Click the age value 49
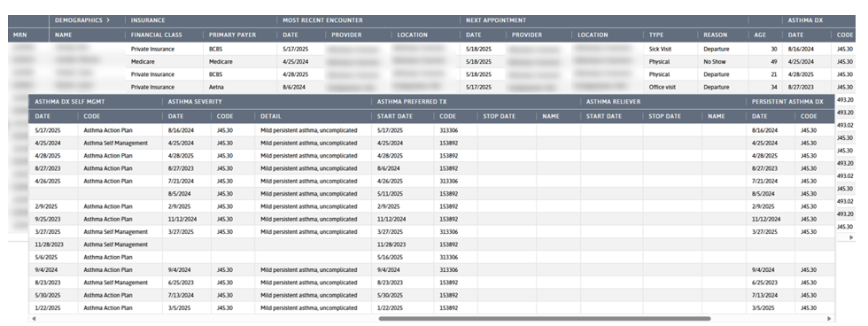The width and height of the screenshot is (868, 326). [x=774, y=62]
